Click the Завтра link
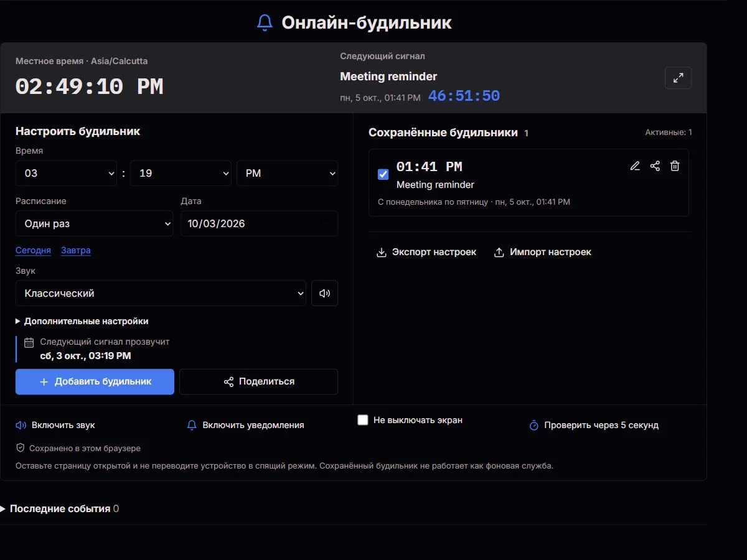This screenshot has height=560, width=747. click(76, 250)
